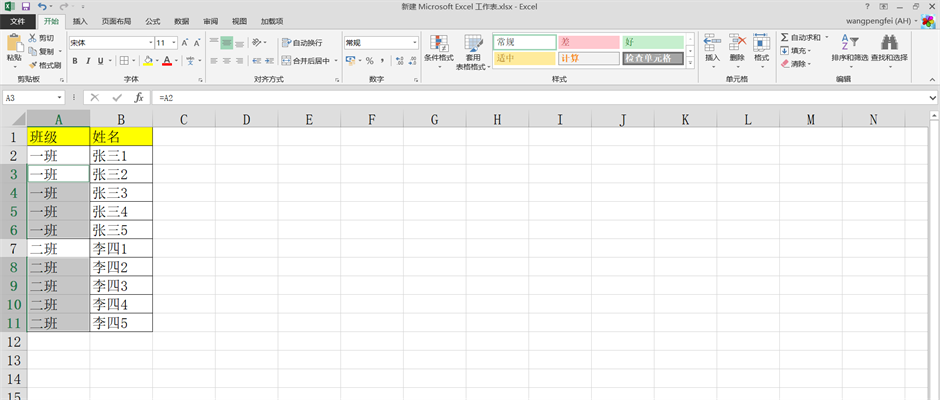Toggle Italic formatting button
The height and width of the screenshot is (400, 940).
88,61
